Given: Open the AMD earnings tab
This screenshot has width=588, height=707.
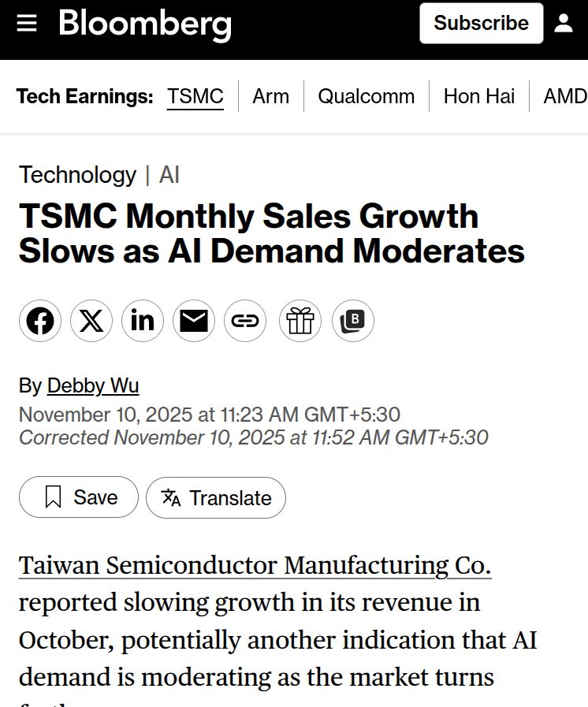Looking at the screenshot, I should [x=564, y=96].
